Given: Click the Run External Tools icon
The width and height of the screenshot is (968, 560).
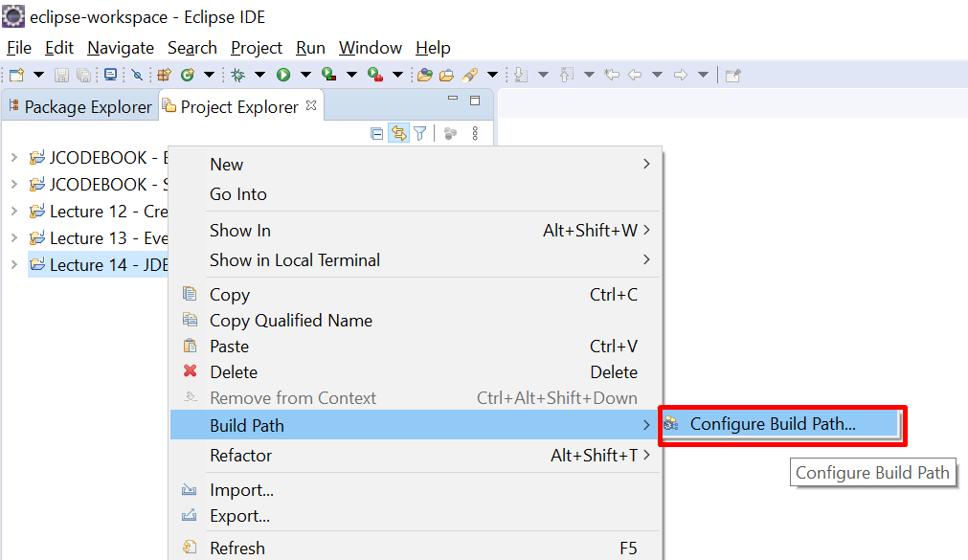Looking at the screenshot, I should coord(375,76).
